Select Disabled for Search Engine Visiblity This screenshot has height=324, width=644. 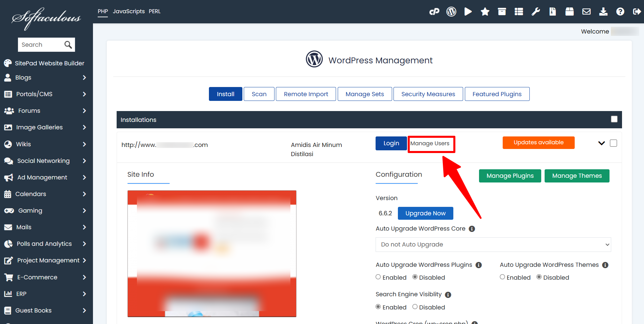pos(415,307)
